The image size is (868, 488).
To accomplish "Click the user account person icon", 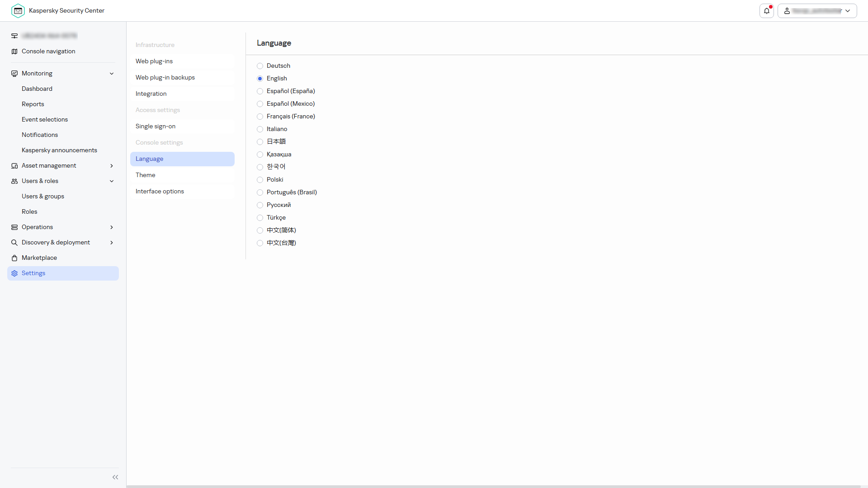I will pos(787,11).
